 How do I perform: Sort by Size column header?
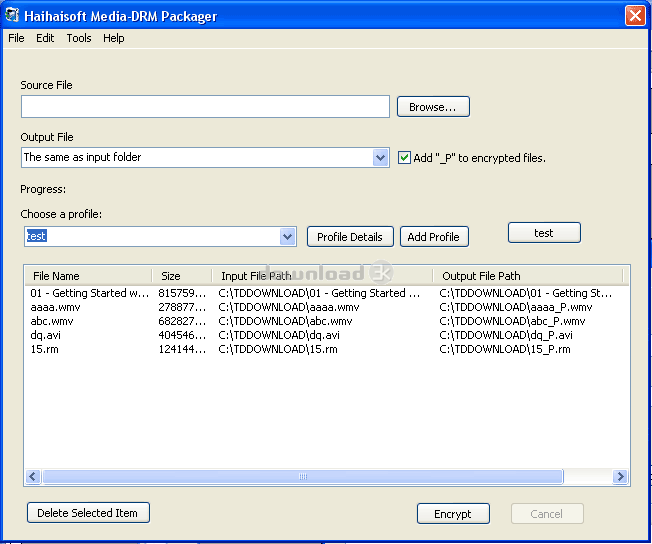(182, 276)
